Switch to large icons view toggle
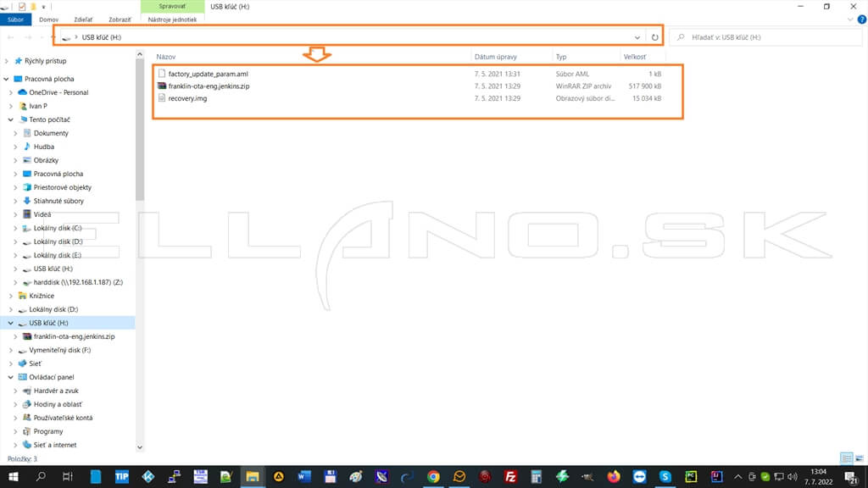 tap(860, 458)
